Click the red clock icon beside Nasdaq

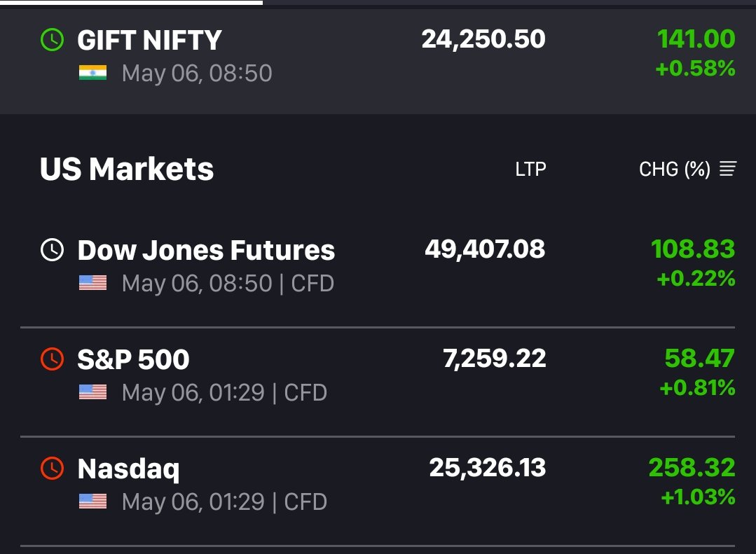pos(52,468)
